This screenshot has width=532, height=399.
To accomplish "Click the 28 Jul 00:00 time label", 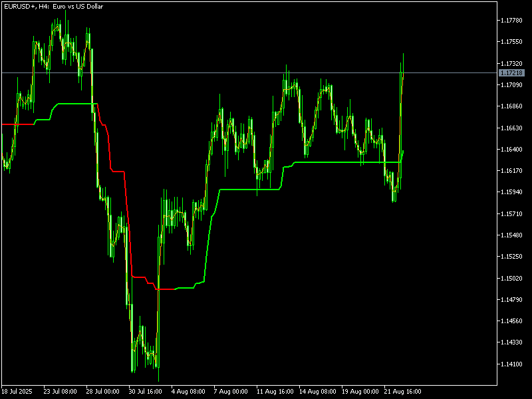I will pyautogui.click(x=103, y=392).
